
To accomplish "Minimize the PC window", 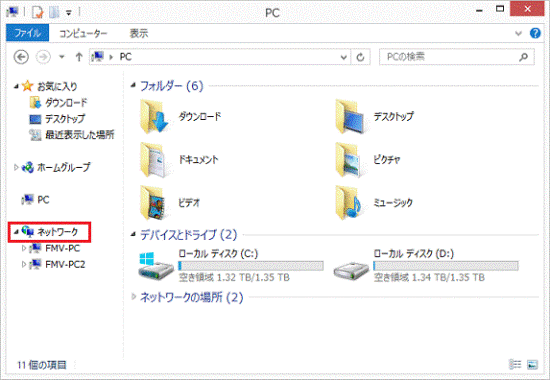I will [x=479, y=11].
